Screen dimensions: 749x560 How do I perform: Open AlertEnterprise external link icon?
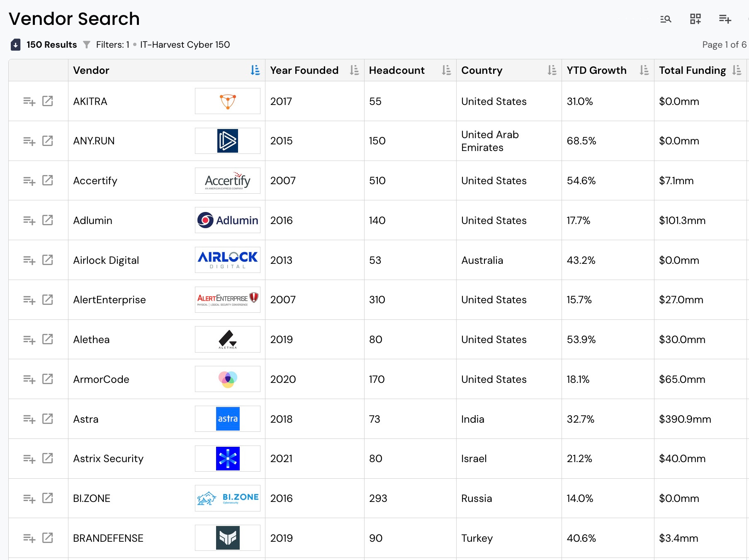(48, 299)
